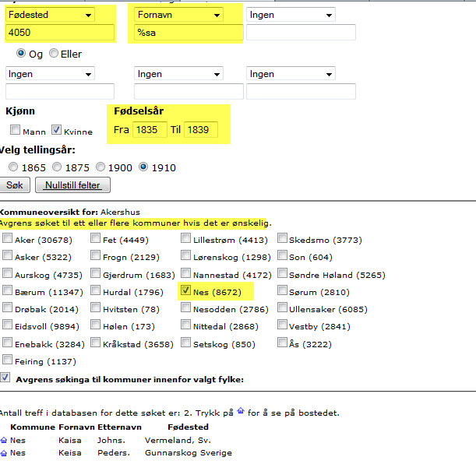476x464 pixels.
Task: Click the Fødested column header
Action: (188, 427)
